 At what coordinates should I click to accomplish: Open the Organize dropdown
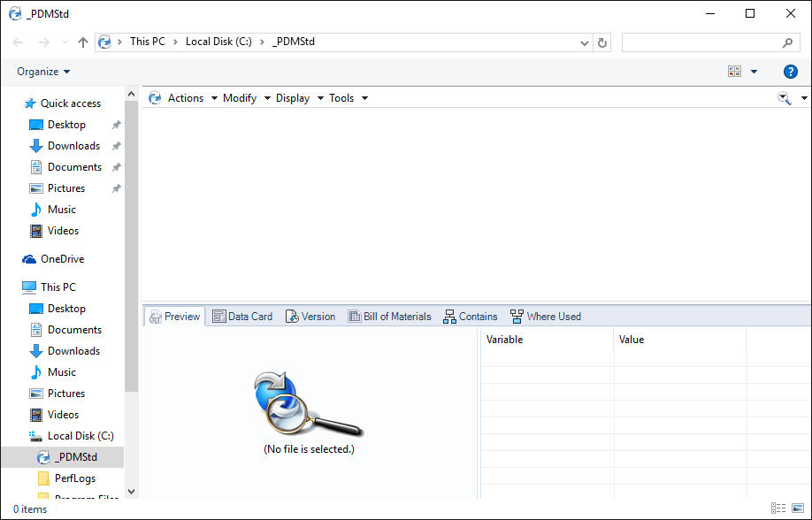pyautogui.click(x=43, y=72)
